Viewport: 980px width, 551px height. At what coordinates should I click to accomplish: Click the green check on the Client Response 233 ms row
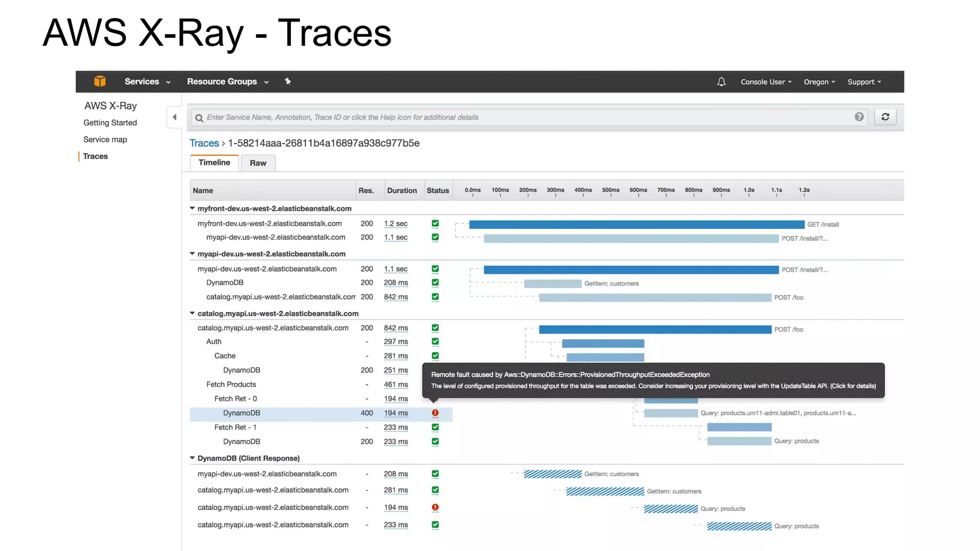[435, 525]
